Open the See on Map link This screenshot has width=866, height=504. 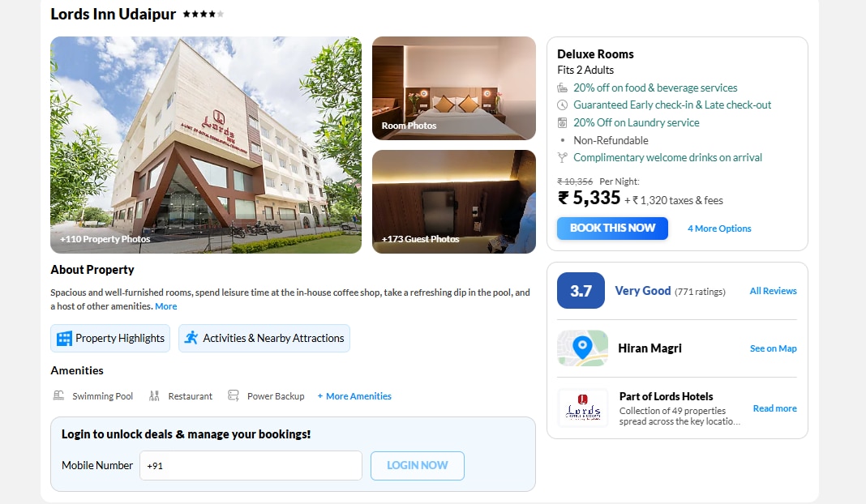[x=774, y=348]
